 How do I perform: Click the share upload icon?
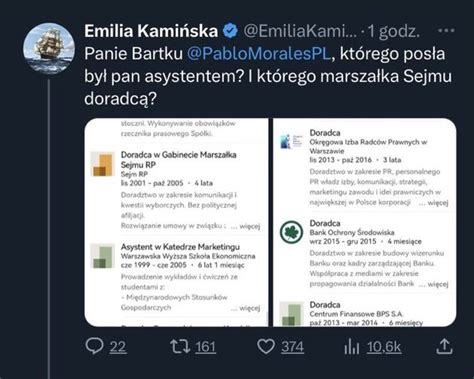(x=444, y=346)
